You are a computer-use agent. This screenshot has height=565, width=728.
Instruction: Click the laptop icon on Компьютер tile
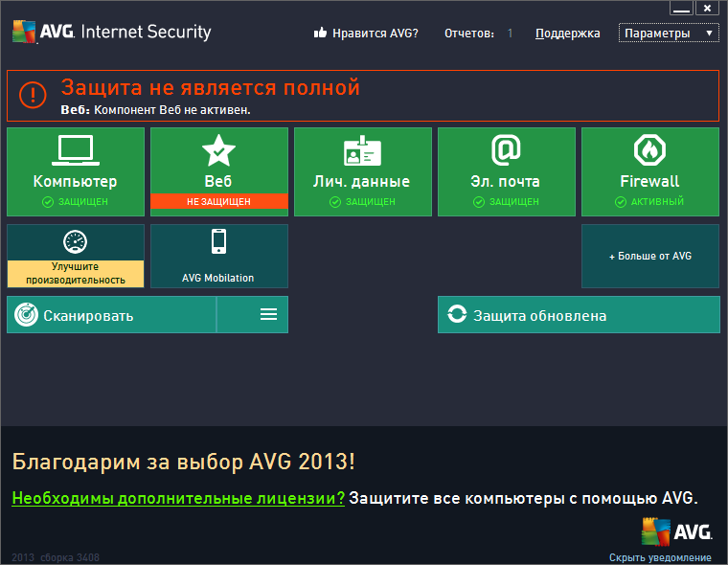coord(75,150)
